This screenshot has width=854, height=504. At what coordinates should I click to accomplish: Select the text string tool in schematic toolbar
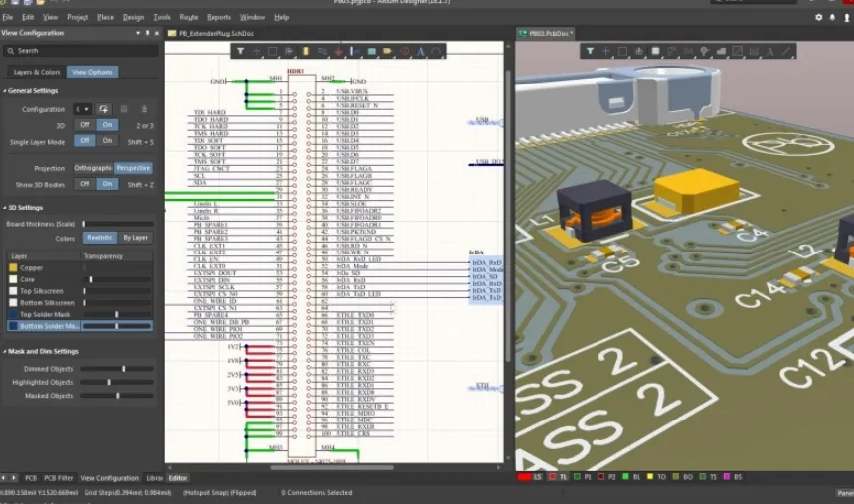click(x=421, y=52)
